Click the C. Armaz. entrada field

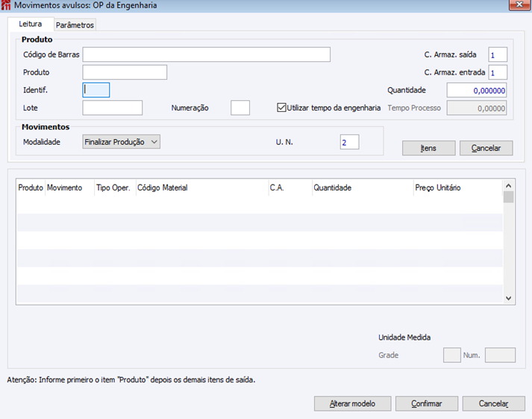pos(498,72)
